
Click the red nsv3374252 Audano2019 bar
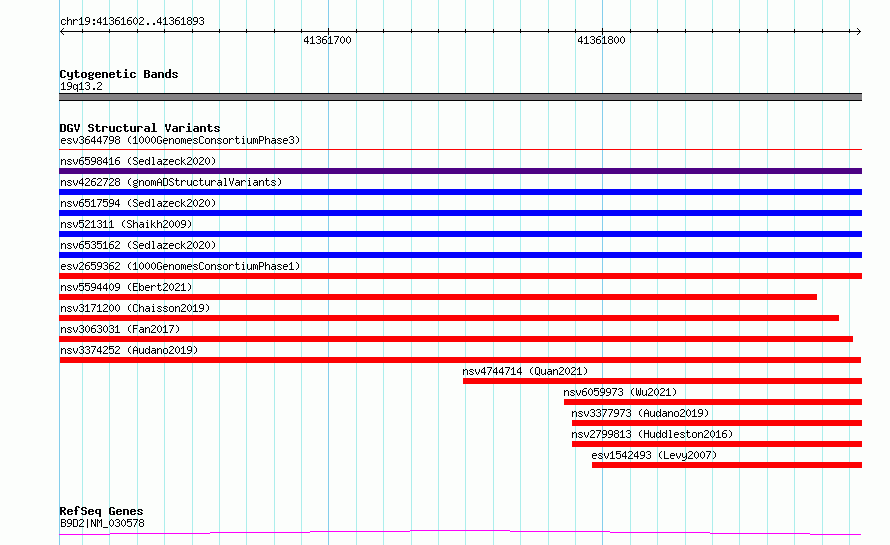[460, 360]
